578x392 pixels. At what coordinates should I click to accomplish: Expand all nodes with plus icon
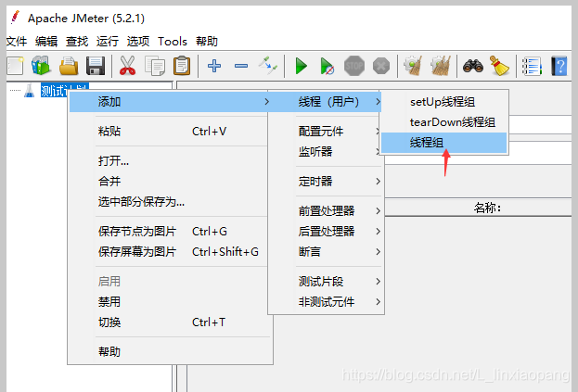point(214,66)
